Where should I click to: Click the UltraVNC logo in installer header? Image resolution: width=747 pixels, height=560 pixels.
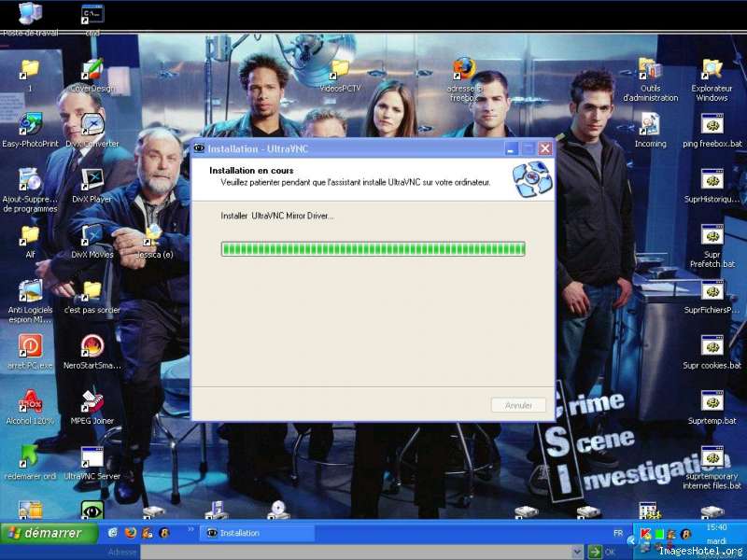(532, 179)
